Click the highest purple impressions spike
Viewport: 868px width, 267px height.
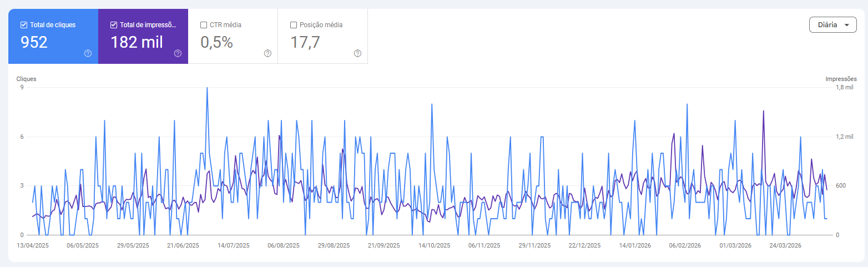pos(763,112)
